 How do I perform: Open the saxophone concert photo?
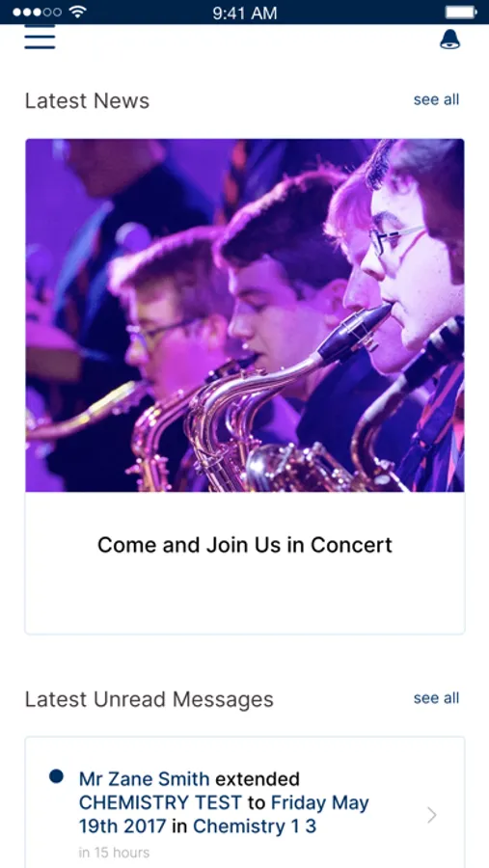tap(245, 315)
